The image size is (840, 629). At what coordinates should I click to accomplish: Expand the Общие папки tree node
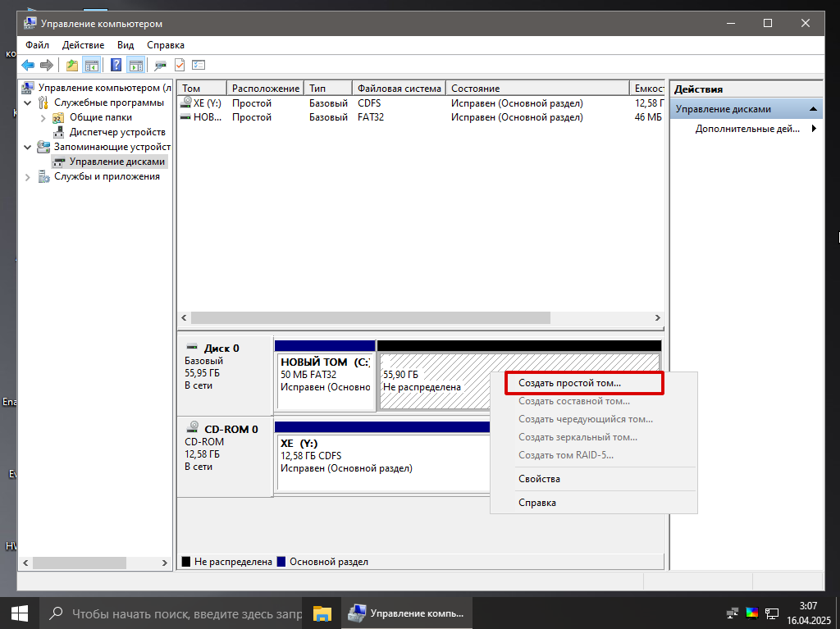pyautogui.click(x=43, y=118)
